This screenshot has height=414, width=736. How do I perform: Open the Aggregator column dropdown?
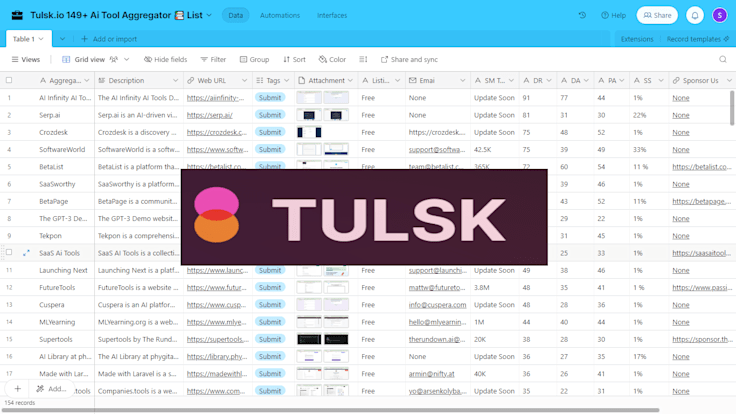pyautogui.click(x=86, y=81)
